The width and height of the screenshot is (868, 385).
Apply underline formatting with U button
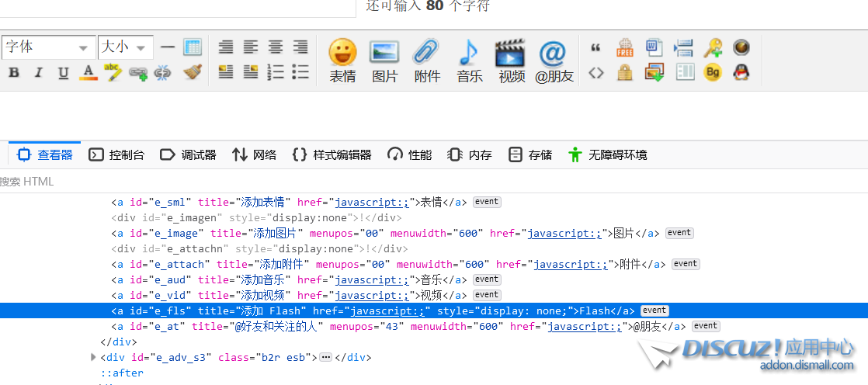(64, 72)
